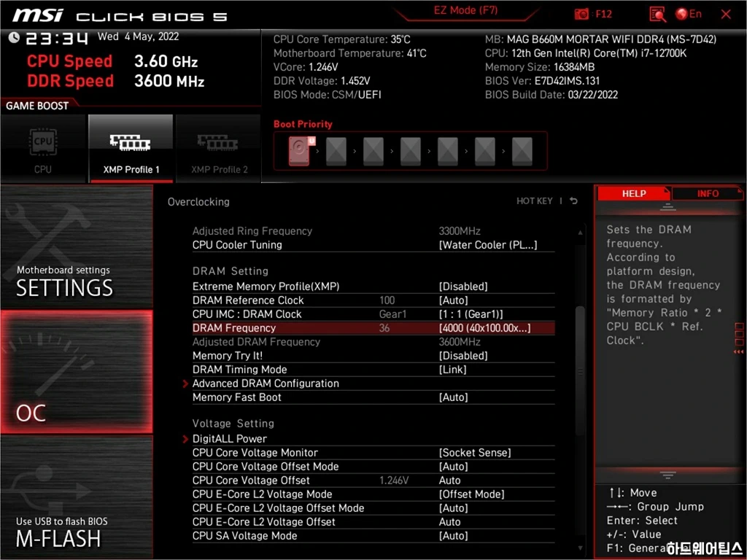Switch to the HELP tab
Viewport: 747px width, 560px height.
click(x=633, y=193)
